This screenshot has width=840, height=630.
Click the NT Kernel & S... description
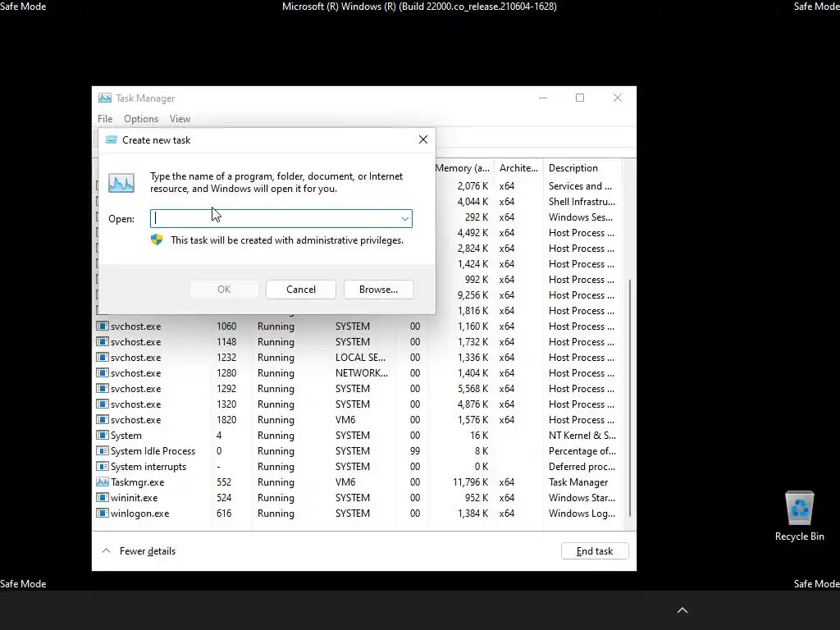click(x=582, y=436)
